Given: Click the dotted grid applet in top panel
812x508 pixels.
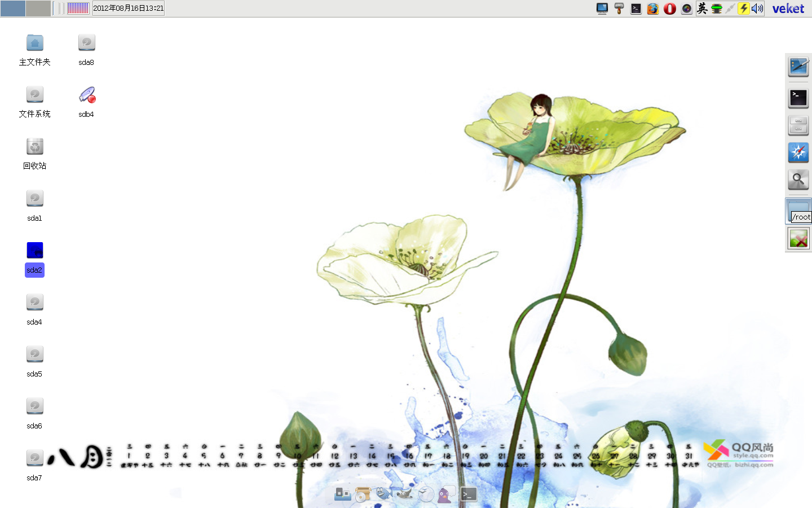Looking at the screenshot, I should click(78, 8).
